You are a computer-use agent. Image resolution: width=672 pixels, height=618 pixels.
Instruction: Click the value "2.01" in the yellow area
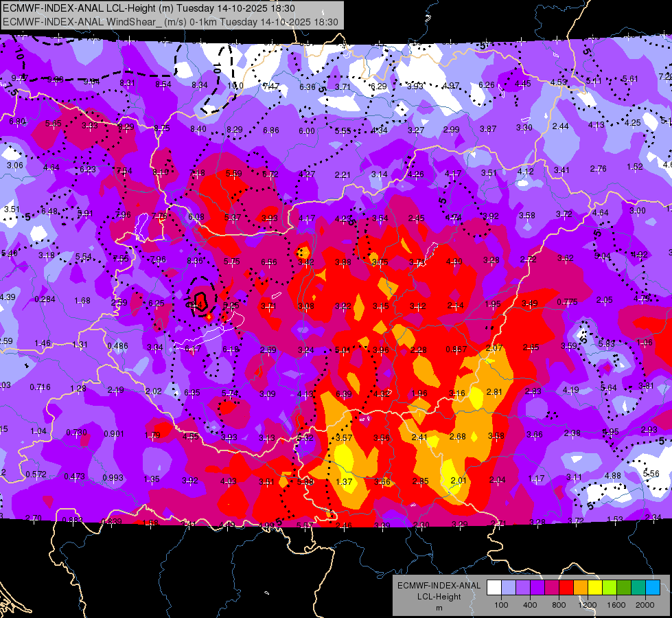pos(459,481)
